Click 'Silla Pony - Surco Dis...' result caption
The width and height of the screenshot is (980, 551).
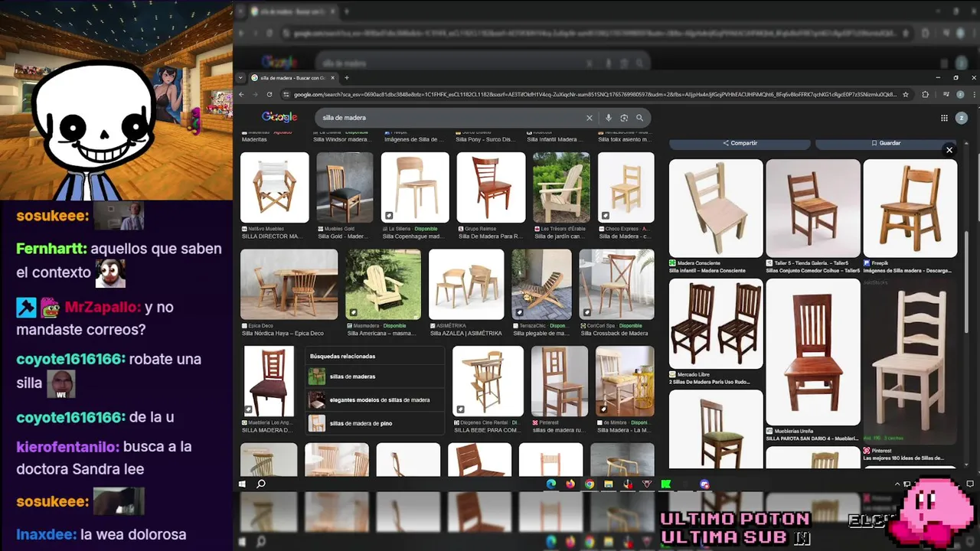click(485, 139)
